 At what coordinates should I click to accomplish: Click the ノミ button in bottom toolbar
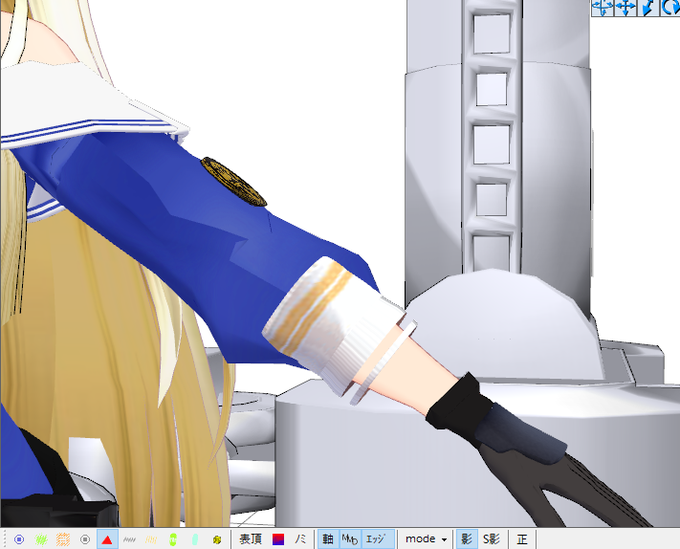[x=300, y=539]
